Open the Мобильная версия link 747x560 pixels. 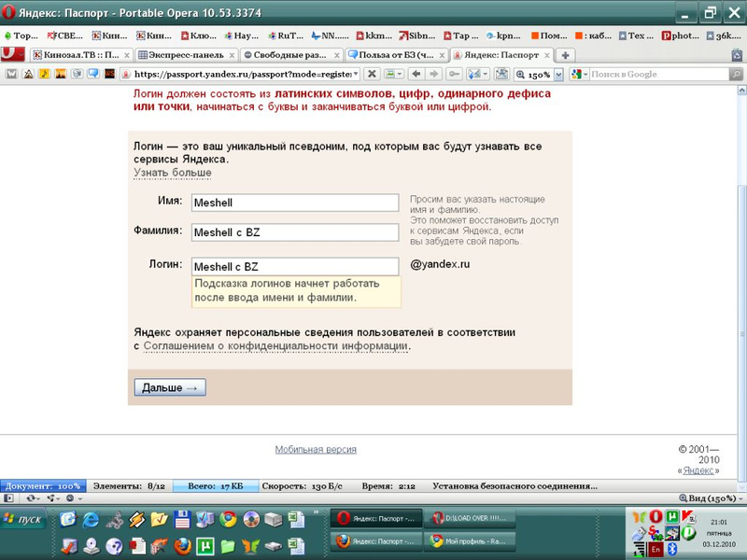pyautogui.click(x=316, y=449)
